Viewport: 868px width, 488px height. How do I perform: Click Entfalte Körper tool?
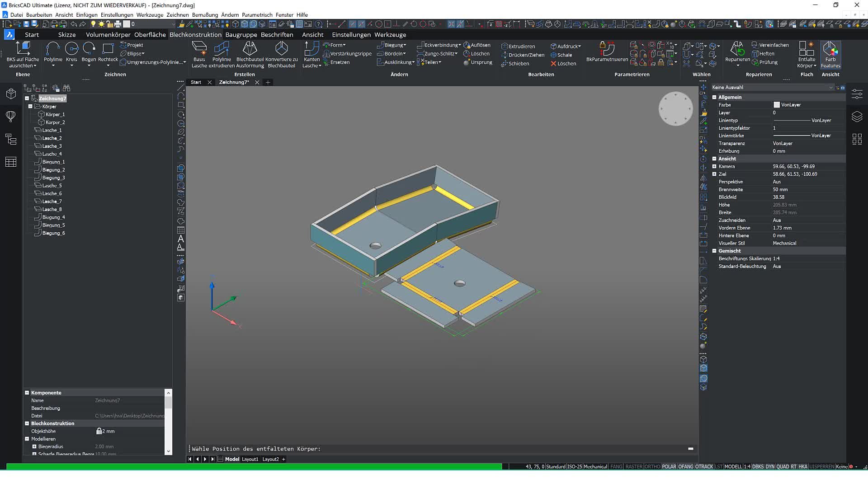coord(807,54)
